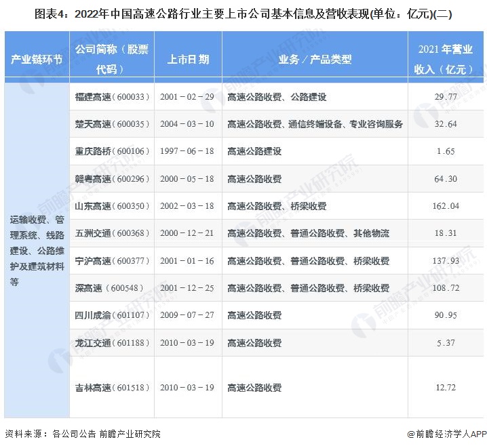The image size is (487, 448).
Task: Click 楚天高速's business type with 通信终端设备
Action: (315, 125)
